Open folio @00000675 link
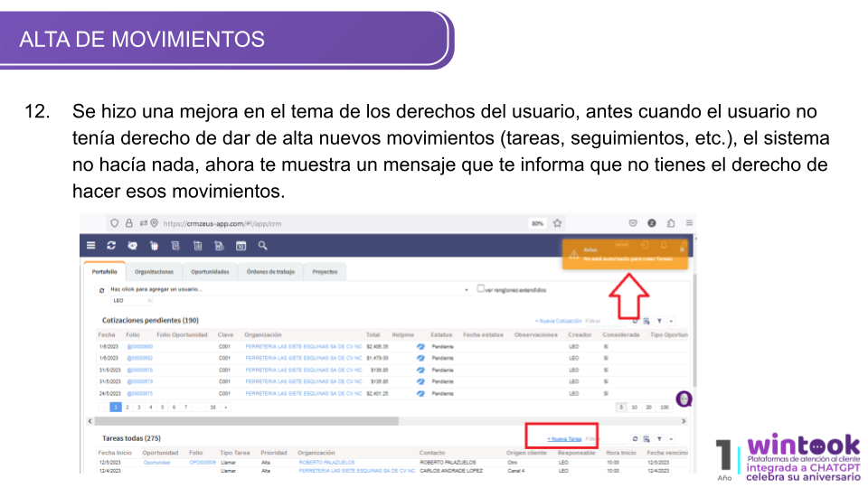This screenshot has width=868, height=488. [x=140, y=394]
